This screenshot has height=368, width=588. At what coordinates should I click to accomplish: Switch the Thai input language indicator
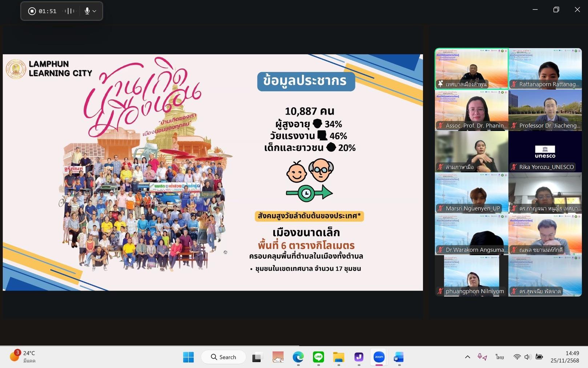[500, 357]
